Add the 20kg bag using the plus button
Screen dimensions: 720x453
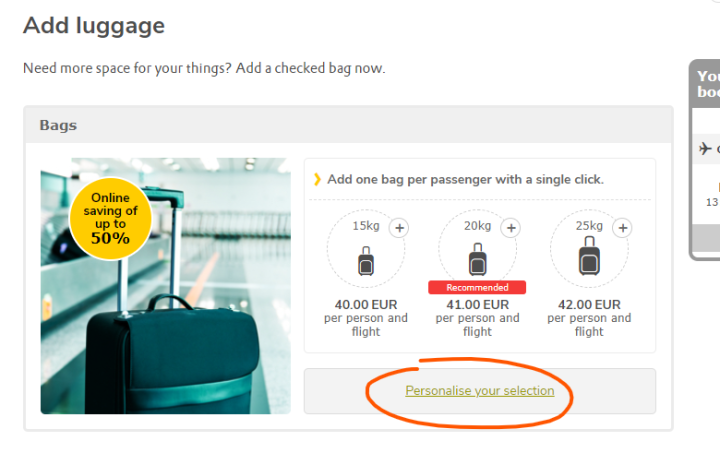[x=511, y=228]
